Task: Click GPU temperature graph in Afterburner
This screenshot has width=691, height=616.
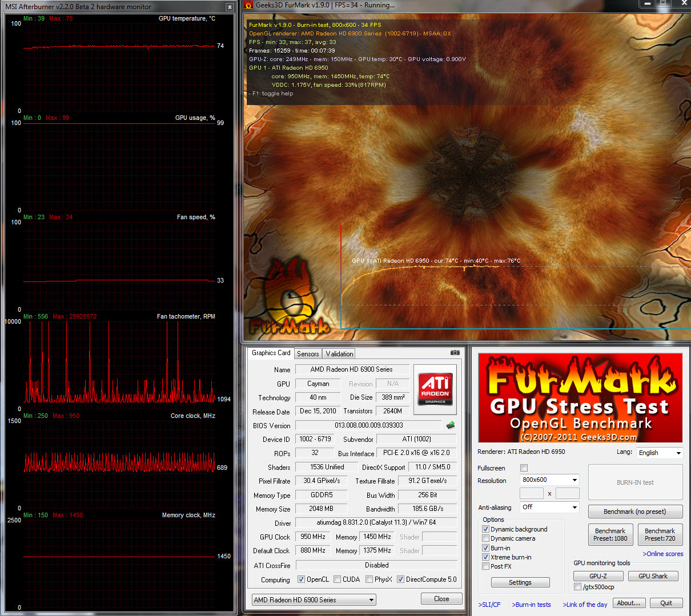Action: [119, 67]
